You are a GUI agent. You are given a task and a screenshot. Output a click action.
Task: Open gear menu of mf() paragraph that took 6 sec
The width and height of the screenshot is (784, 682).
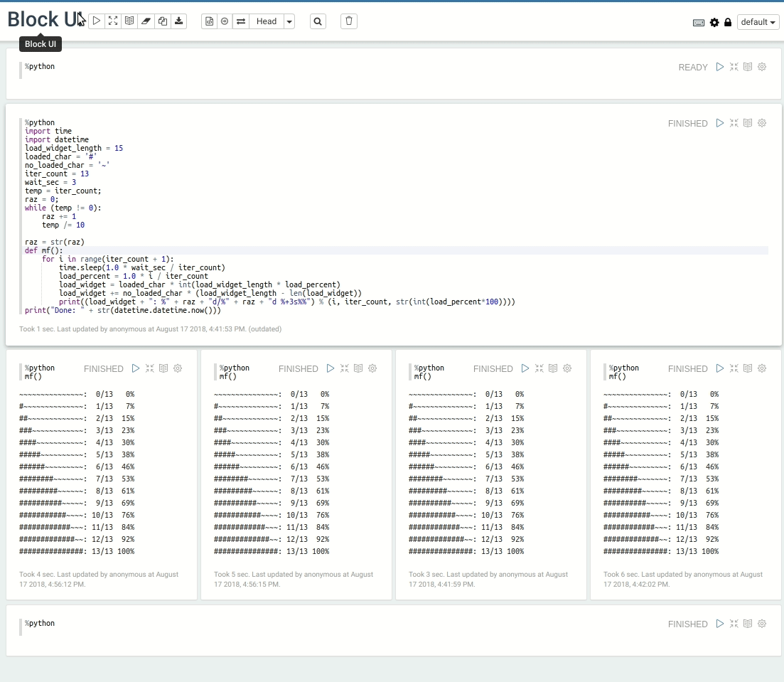click(762, 368)
